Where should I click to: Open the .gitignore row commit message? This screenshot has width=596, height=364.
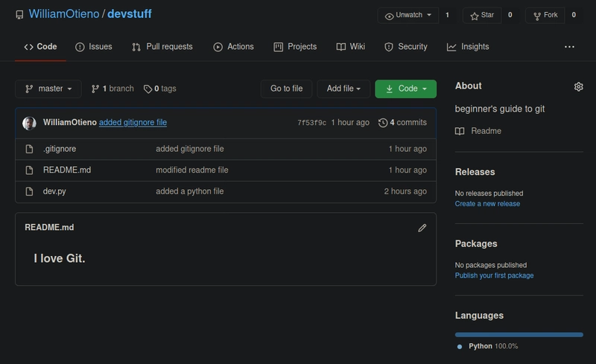click(x=190, y=149)
